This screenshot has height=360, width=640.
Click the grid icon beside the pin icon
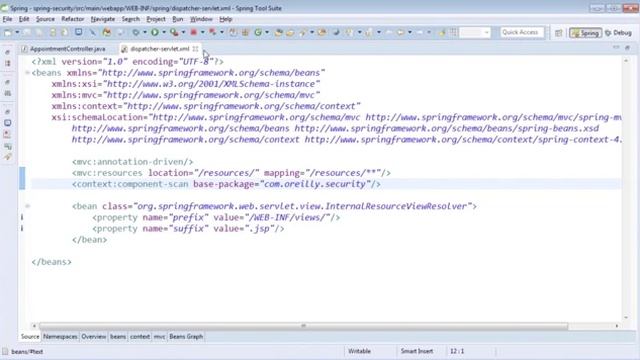[x=453, y=32]
